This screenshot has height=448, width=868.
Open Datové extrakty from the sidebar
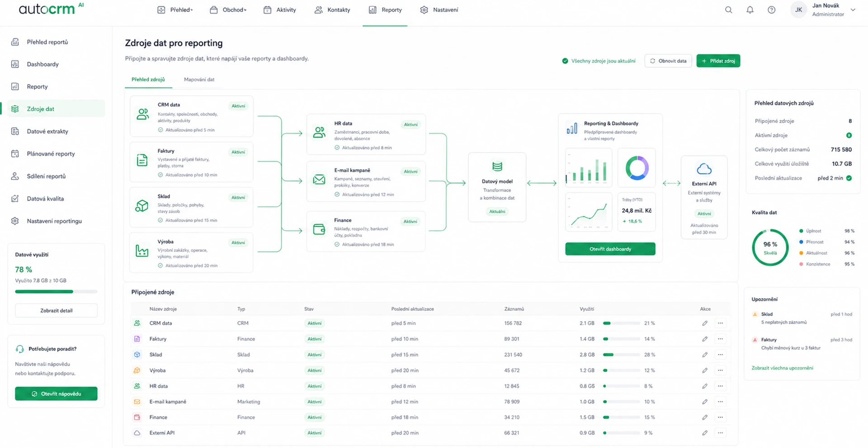tap(47, 131)
